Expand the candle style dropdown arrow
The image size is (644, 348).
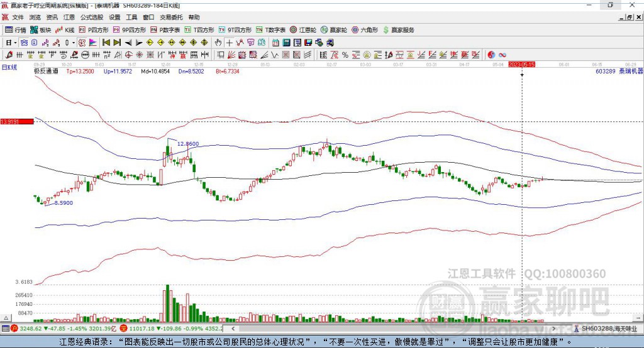74,43
